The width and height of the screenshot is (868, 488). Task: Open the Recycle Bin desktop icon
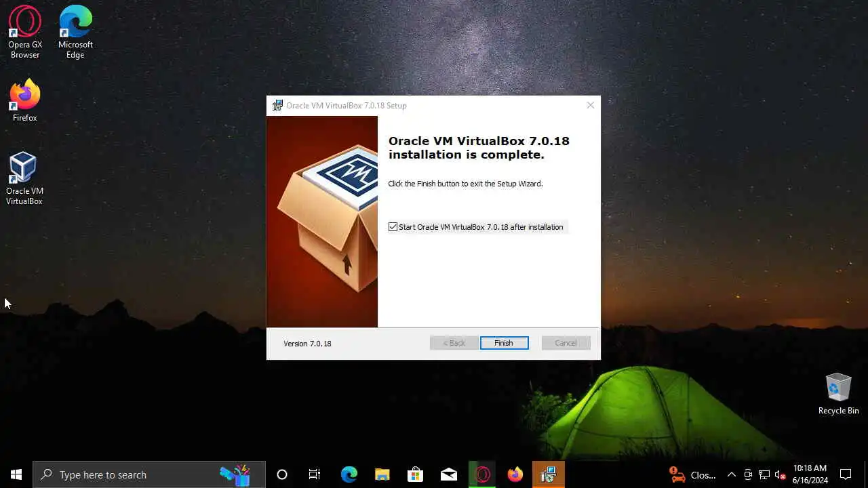838,394
